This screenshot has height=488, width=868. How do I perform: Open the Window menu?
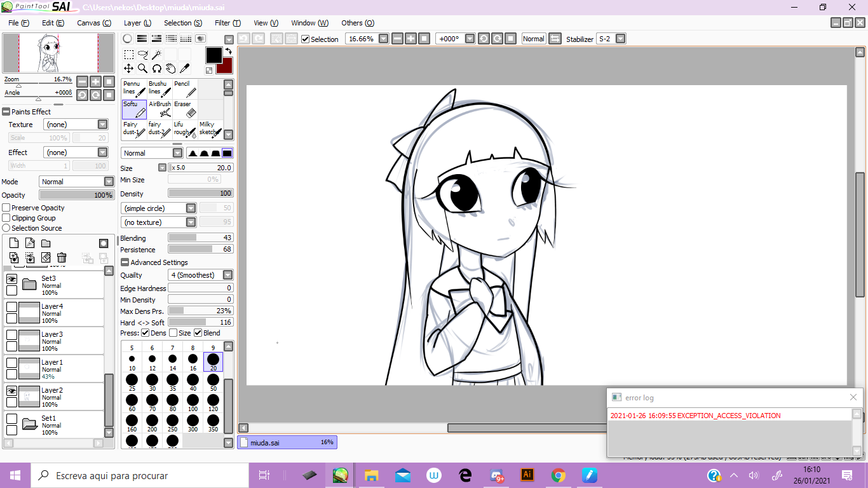pos(310,23)
